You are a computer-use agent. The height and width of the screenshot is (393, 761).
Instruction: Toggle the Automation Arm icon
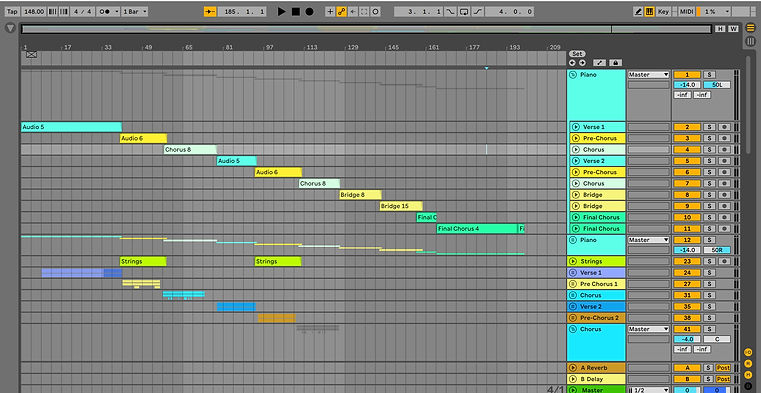pos(342,12)
